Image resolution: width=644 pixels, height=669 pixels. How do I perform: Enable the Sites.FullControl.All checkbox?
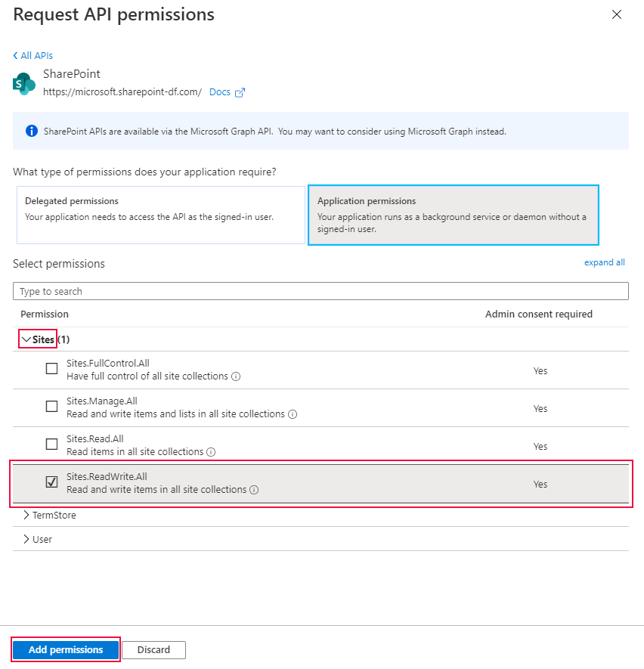point(51,369)
